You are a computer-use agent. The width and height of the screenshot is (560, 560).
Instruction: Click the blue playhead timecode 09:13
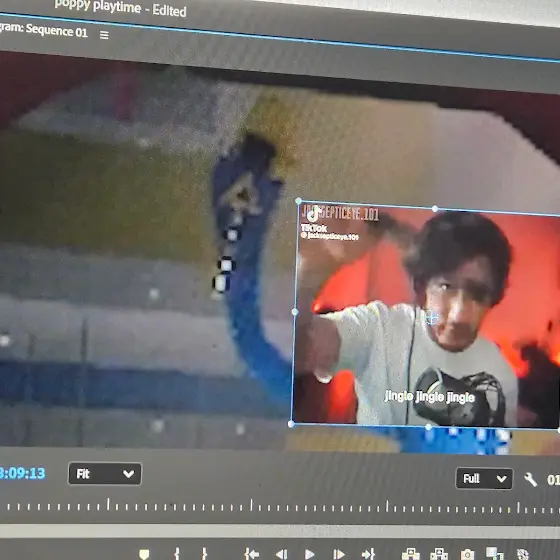point(22,473)
